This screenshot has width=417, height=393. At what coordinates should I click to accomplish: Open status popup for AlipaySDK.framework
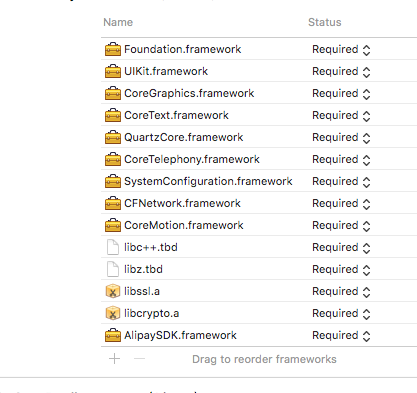[x=341, y=336]
